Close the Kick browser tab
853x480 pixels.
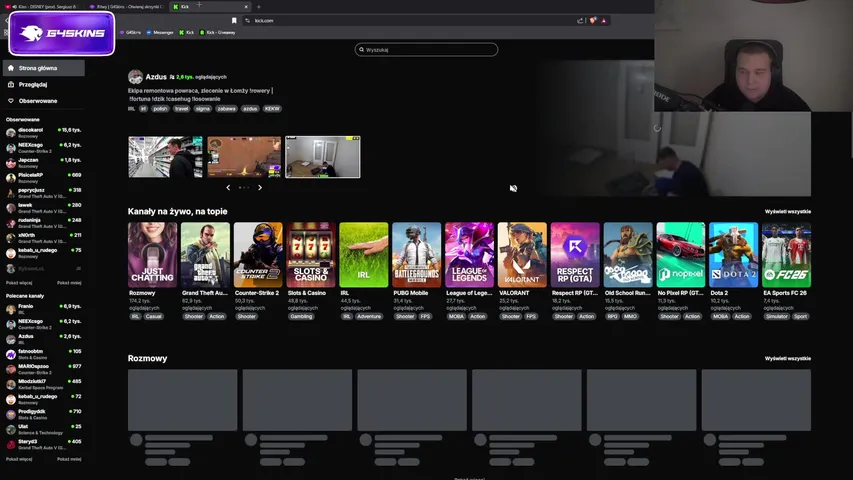pyautogui.click(x=246, y=7)
